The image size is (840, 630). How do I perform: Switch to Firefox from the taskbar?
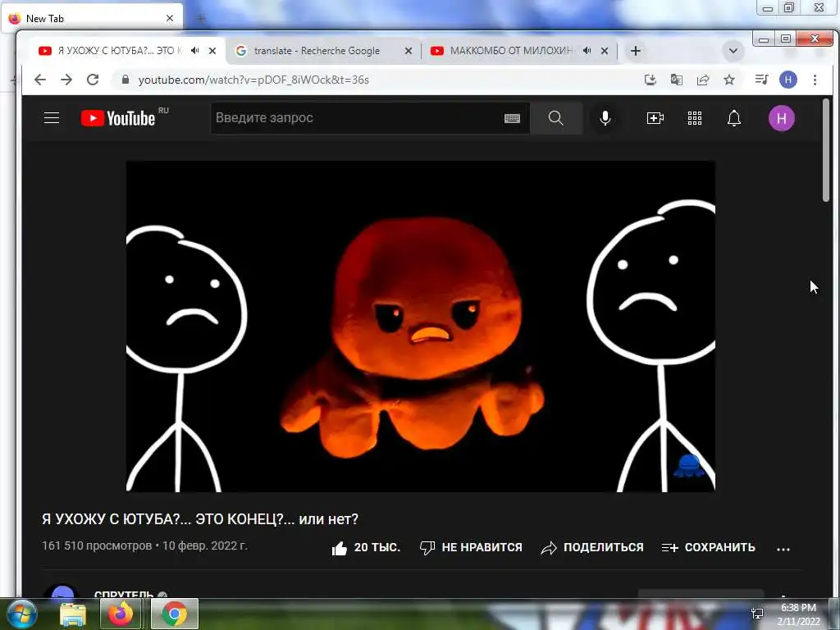pos(121,614)
